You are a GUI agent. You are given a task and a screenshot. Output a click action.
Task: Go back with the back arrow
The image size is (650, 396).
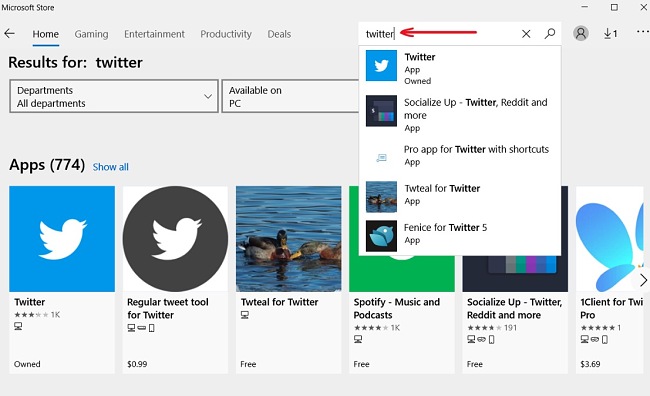coord(9,34)
